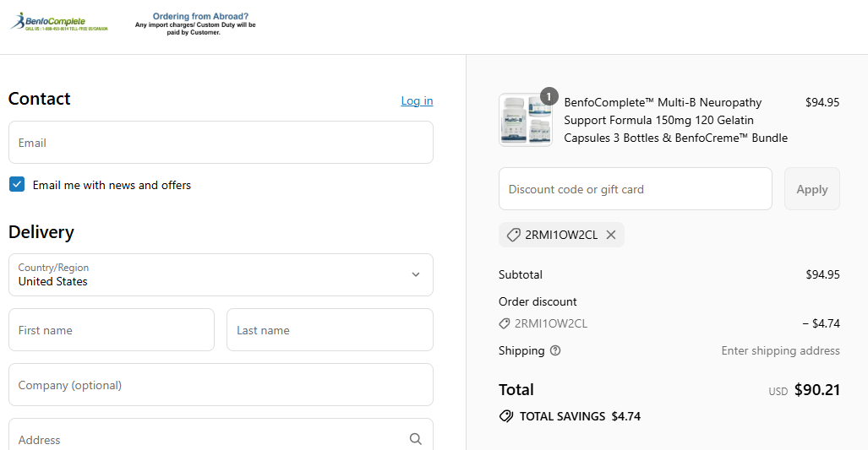Click the product bundle thumbnail image
Viewport: 868px width, 450px height.
coord(526,120)
